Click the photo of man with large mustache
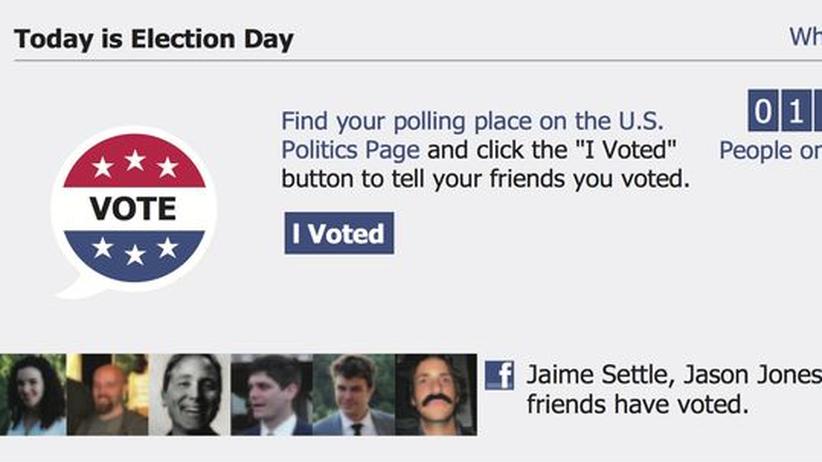The image size is (822, 462). [436, 394]
